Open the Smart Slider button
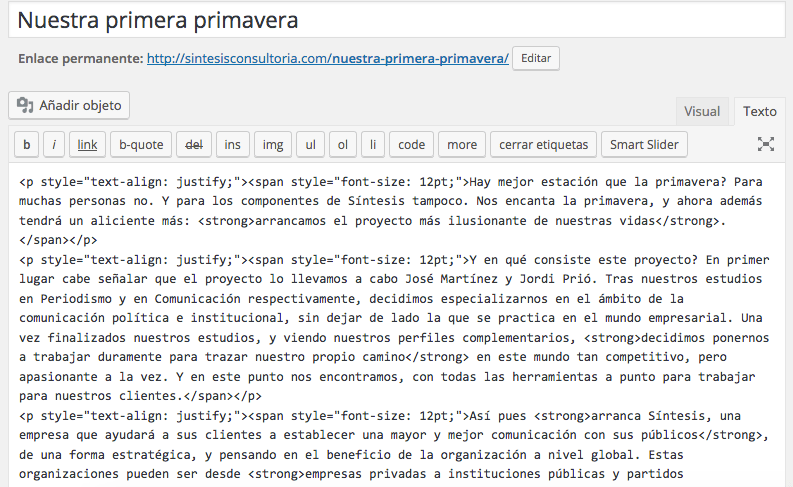 644,145
